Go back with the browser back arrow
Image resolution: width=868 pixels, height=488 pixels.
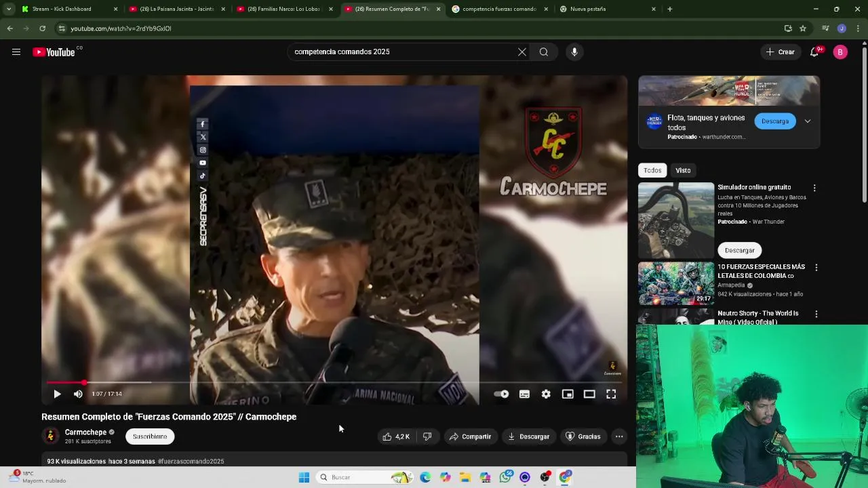(x=9, y=28)
